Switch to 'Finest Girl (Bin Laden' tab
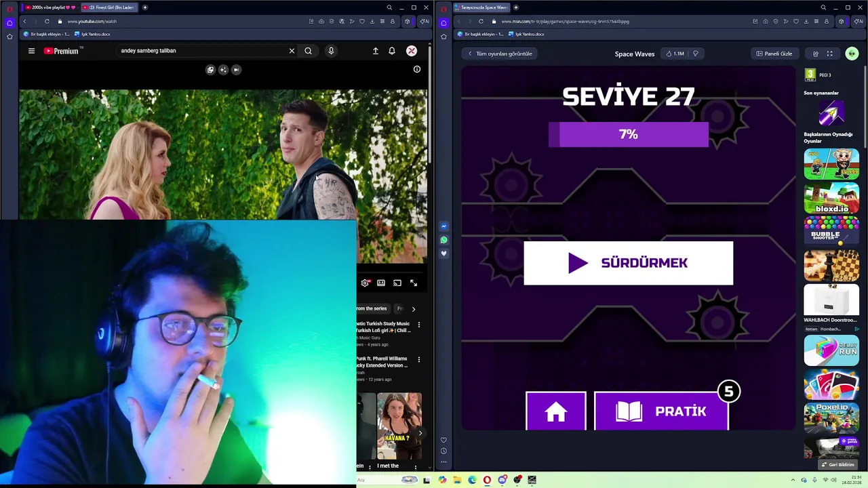Screen dimensions: 868x488 click(x=110, y=7)
